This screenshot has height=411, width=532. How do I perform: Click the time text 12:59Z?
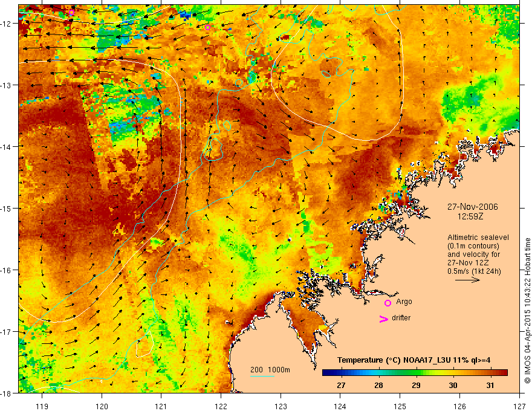(470, 216)
